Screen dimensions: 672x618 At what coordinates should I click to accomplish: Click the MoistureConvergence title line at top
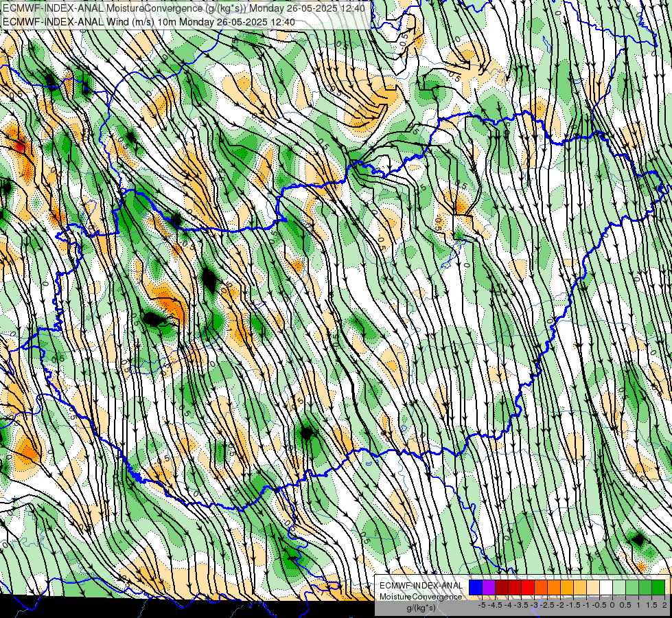click(x=184, y=8)
